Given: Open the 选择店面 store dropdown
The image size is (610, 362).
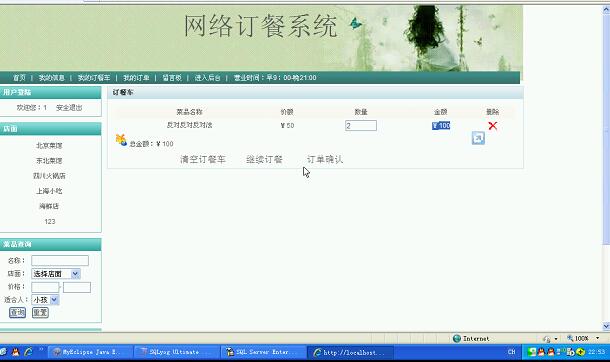Looking at the screenshot, I should [56, 274].
